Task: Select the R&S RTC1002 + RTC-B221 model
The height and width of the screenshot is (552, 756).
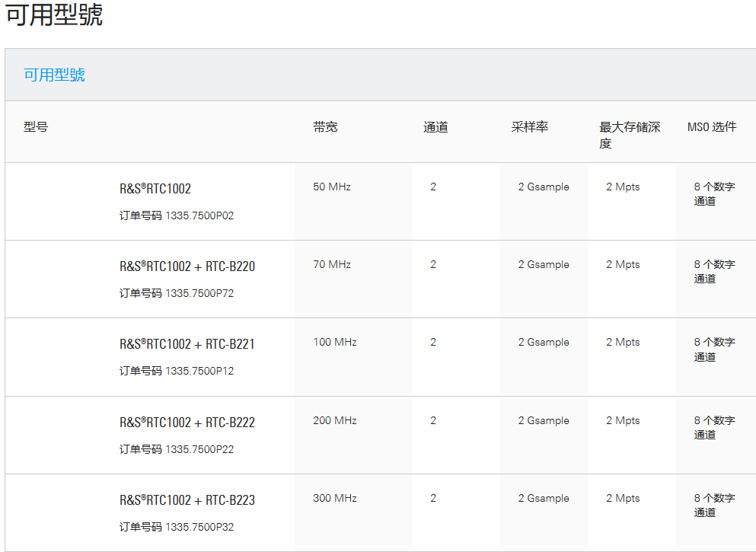Action: point(187,344)
